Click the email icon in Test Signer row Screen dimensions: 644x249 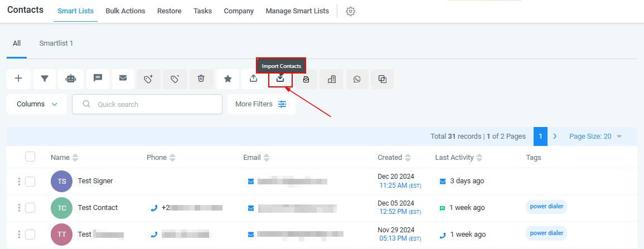coord(251,181)
